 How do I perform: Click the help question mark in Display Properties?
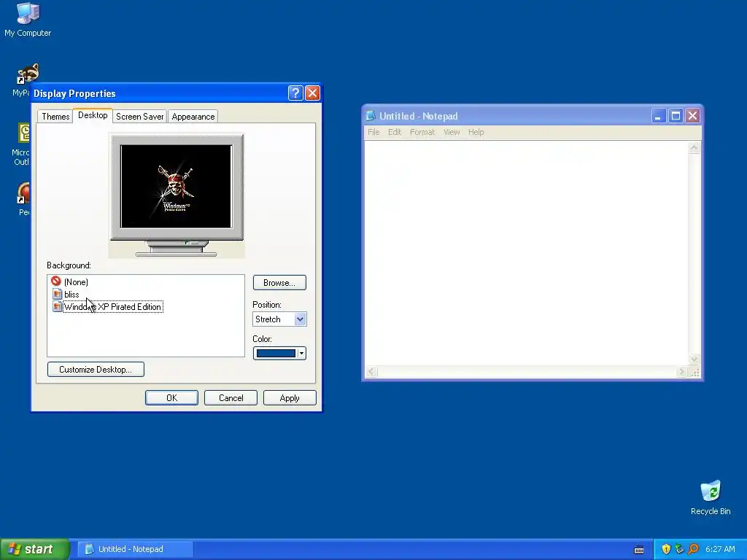295,93
